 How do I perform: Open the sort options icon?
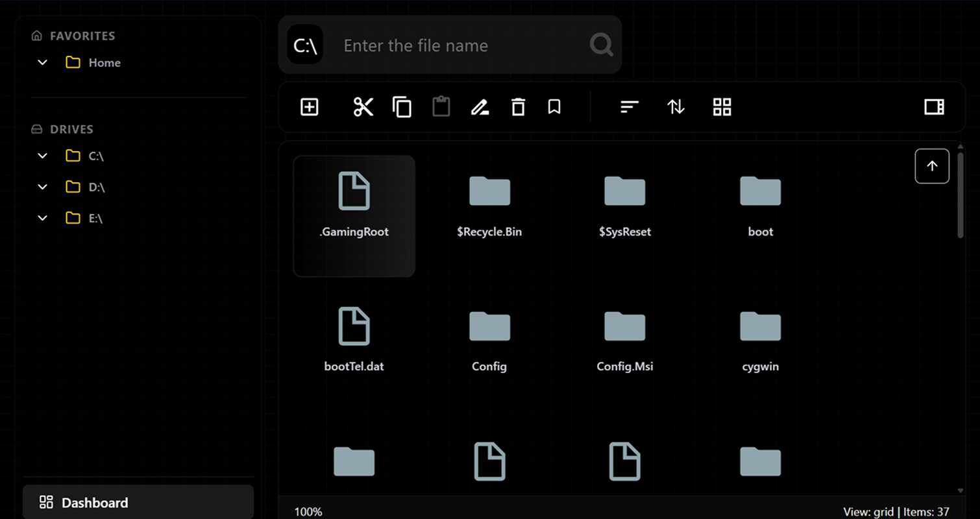[x=630, y=107]
